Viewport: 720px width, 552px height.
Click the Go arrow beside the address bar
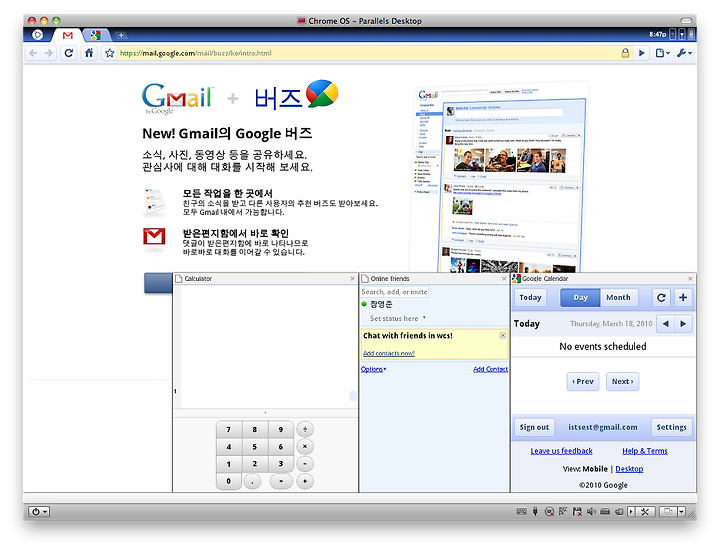click(641, 53)
